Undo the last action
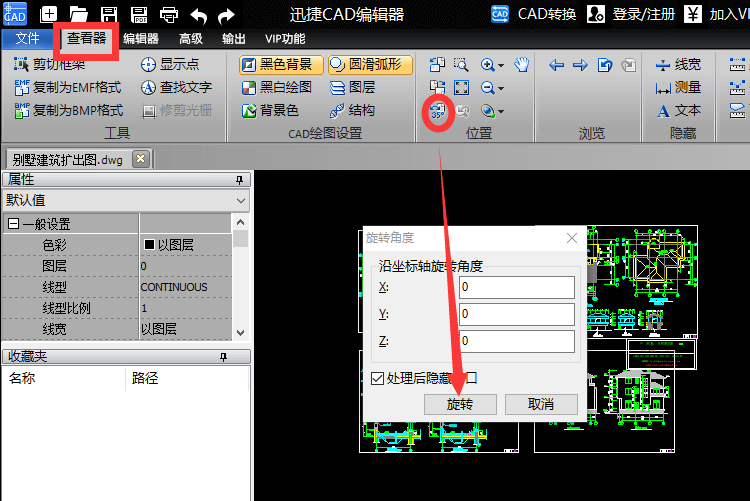 199,15
